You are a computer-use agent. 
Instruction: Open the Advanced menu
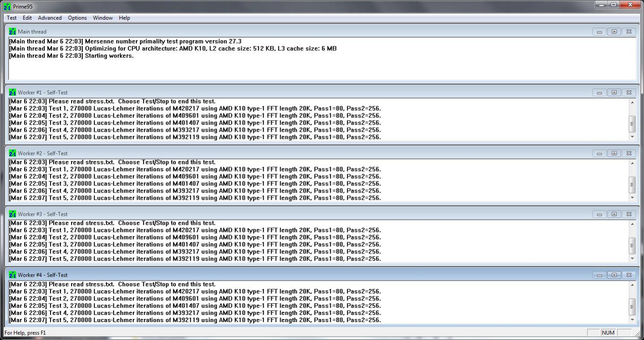50,18
